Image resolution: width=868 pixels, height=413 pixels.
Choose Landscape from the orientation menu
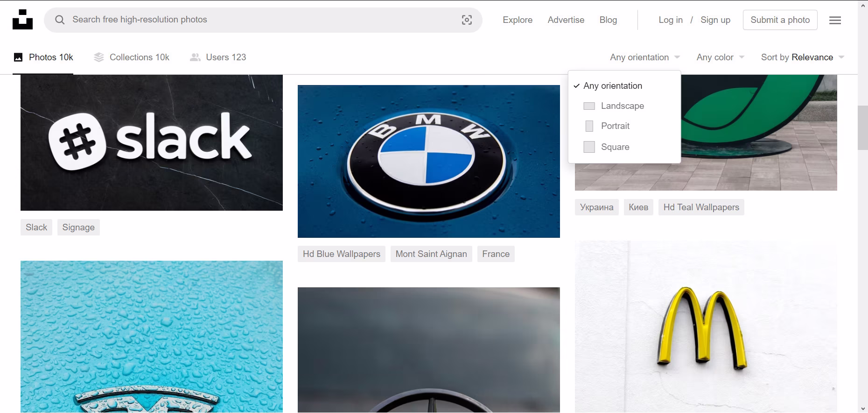click(624, 106)
